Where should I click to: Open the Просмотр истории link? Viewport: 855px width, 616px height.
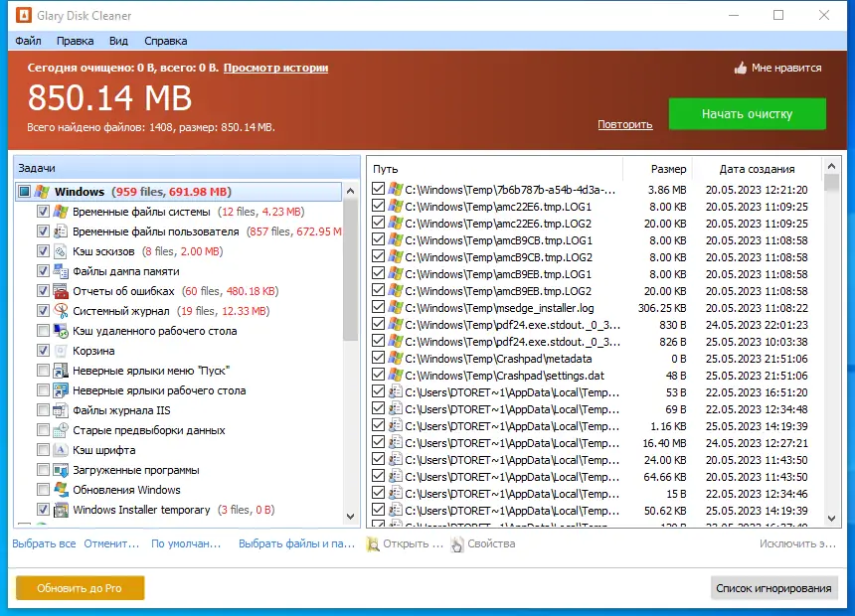point(276,69)
